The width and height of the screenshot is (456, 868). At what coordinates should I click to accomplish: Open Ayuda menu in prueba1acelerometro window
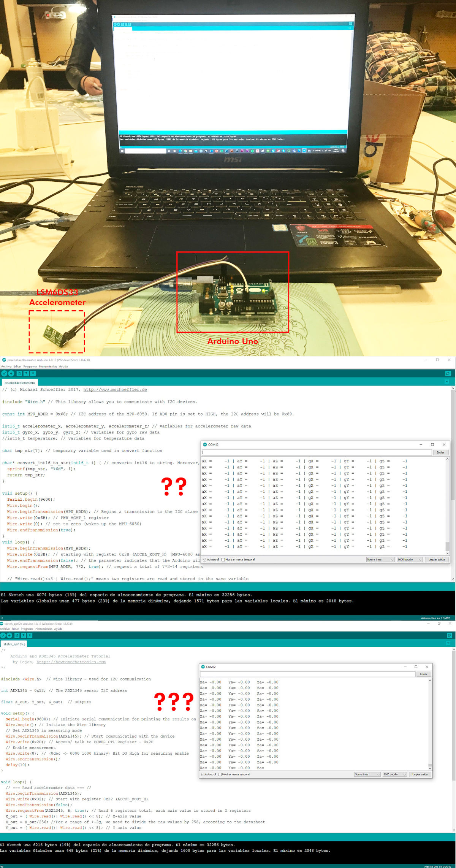coord(63,367)
